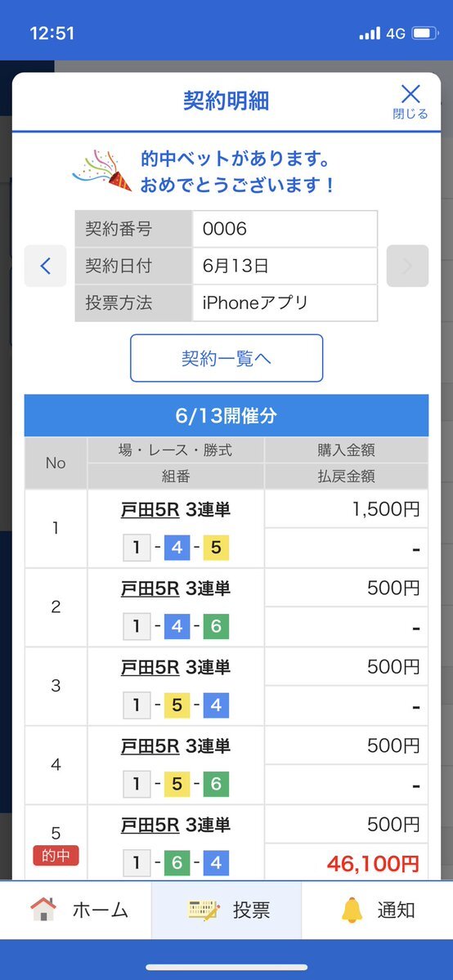Tap the disabled next contract chevron
453x980 pixels.
point(407,266)
